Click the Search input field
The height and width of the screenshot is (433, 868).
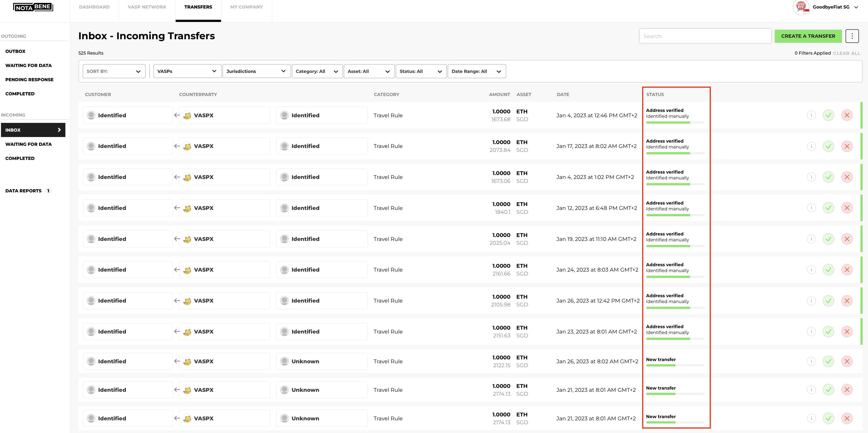[705, 36]
